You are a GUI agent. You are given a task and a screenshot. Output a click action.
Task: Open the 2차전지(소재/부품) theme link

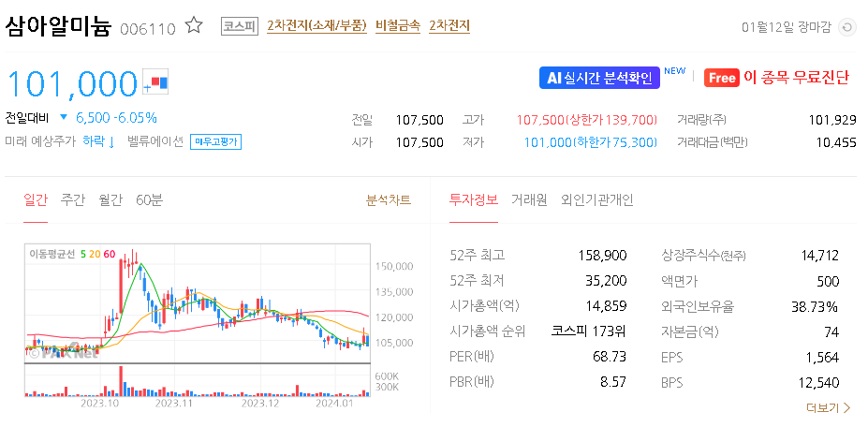(316, 26)
